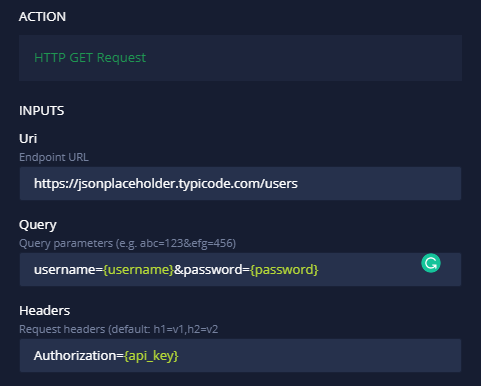Click the 'Authorization=' text in Headers field
481x386 pixels.
79,356
